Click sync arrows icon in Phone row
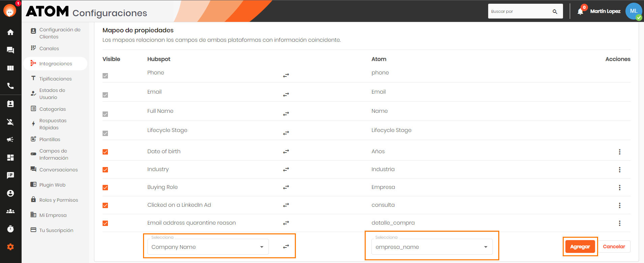644x263 pixels. 286,75
